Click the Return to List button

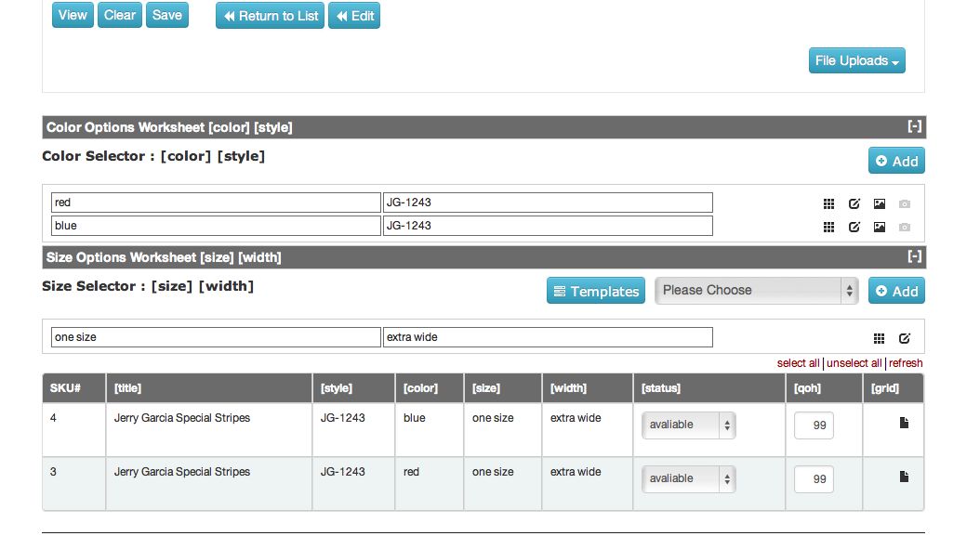coord(271,16)
